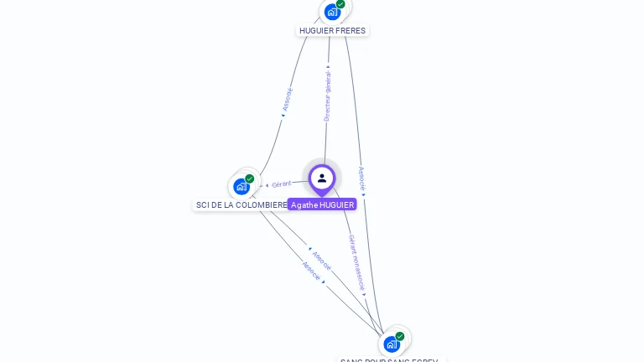This screenshot has height=362, width=644.
Task: Select the HUGUIER FRERES name label
Action: (332, 31)
